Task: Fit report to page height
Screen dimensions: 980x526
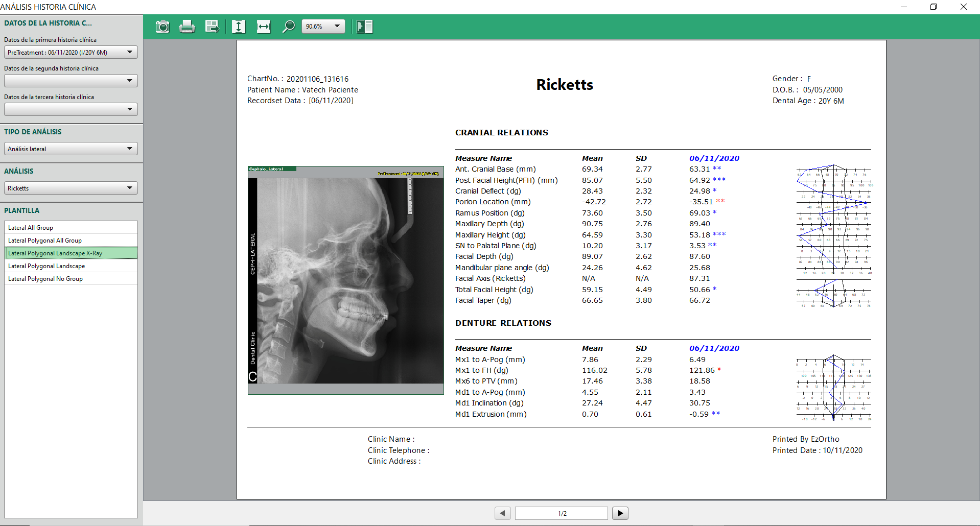Action: click(x=239, y=27)
